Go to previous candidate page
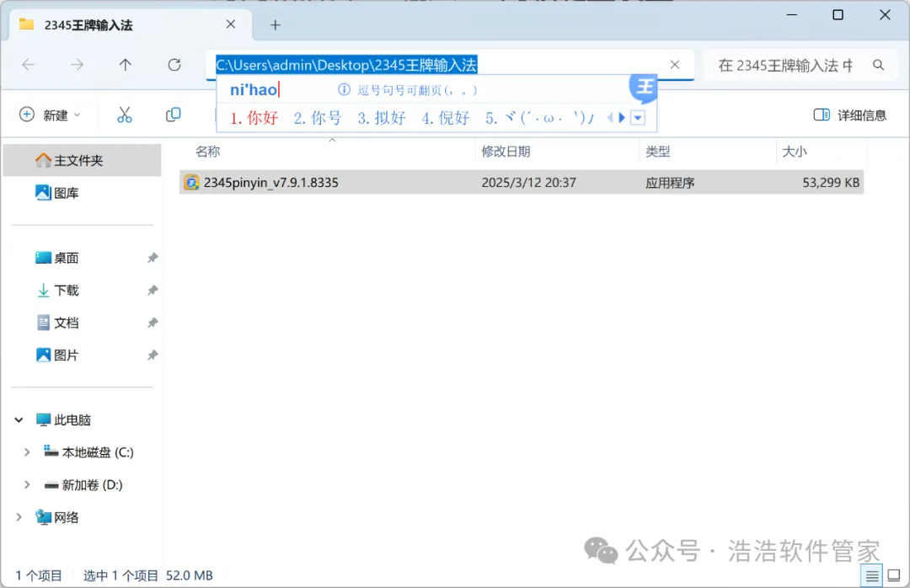This screenshot has height=588, width=910. pos(610,118)
